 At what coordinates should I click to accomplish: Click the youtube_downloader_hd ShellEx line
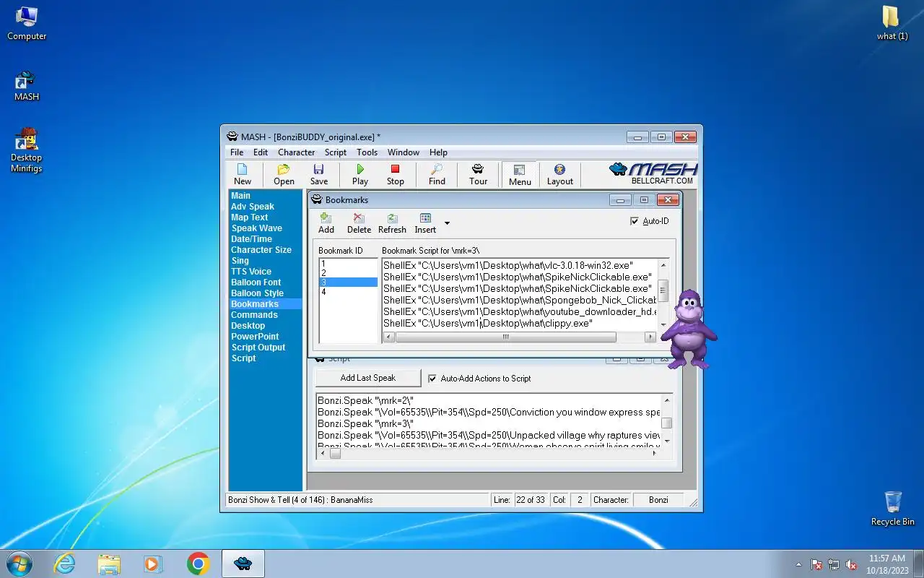520,311
